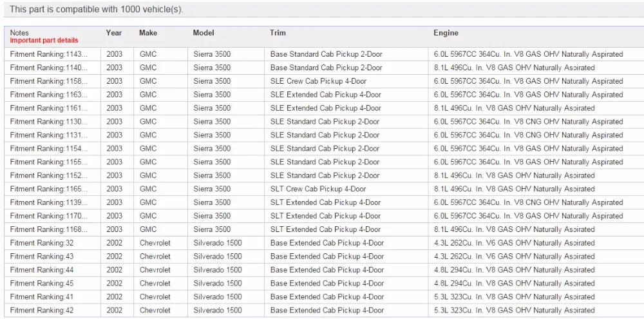This screenshot has width=644, height=319.
Task: Click the Notes column header
Action: [x=19, y=32]
